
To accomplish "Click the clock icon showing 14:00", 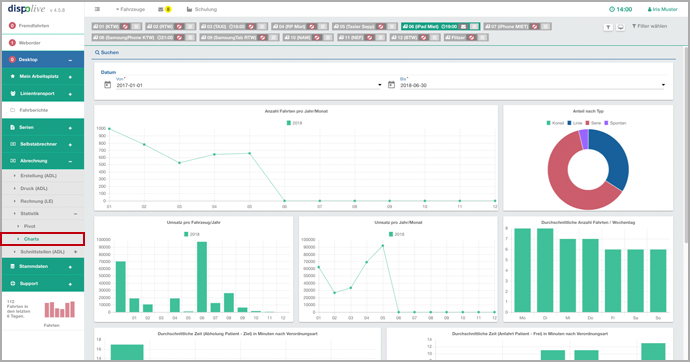I will (612, 9).
